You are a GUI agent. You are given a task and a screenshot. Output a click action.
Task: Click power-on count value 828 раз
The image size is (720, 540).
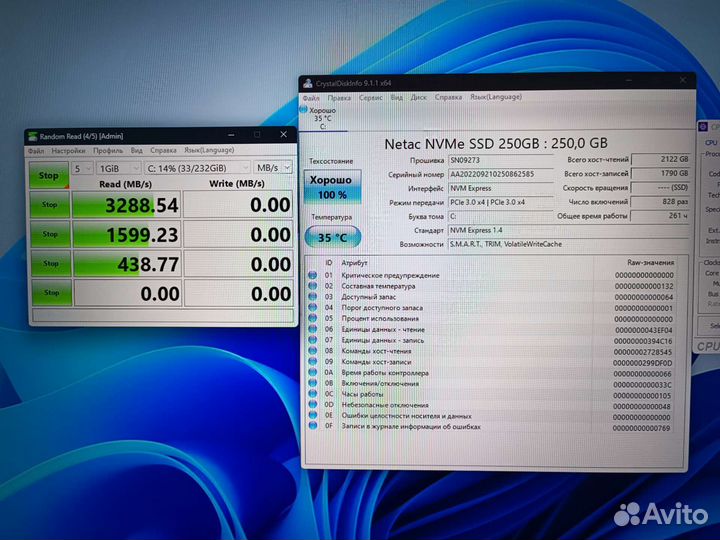[x=661, y=202]
